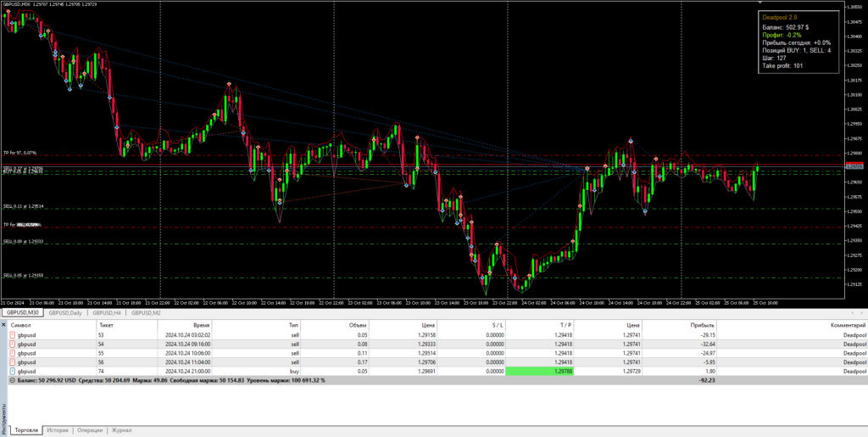The height and width of the screenshot is (437, 868).
Task: Click the Шаг: 127 line in the info panel
Action: [x=775, y=58]
